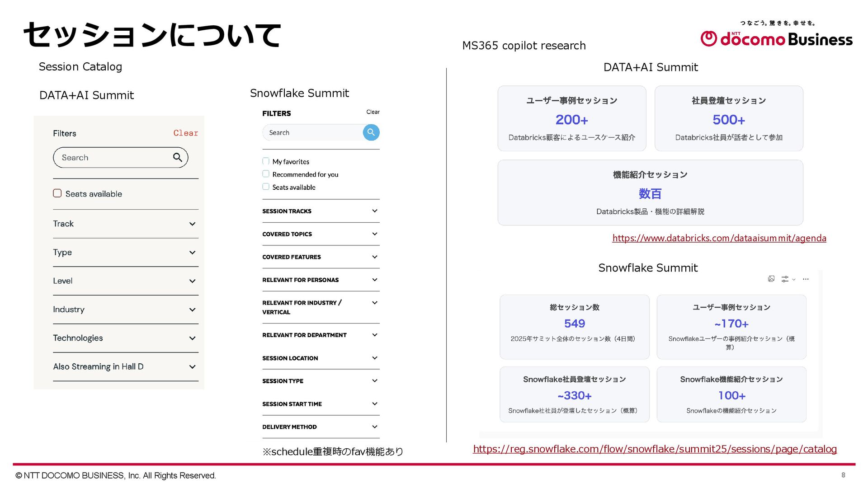
Task: Click Clear in Snowflake FILTERS header
Action: click(373, 112)
